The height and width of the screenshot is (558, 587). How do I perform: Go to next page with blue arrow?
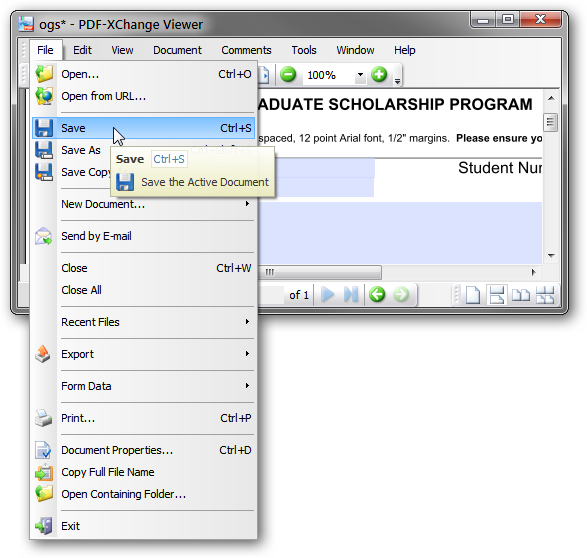click(x=328, y=295)
